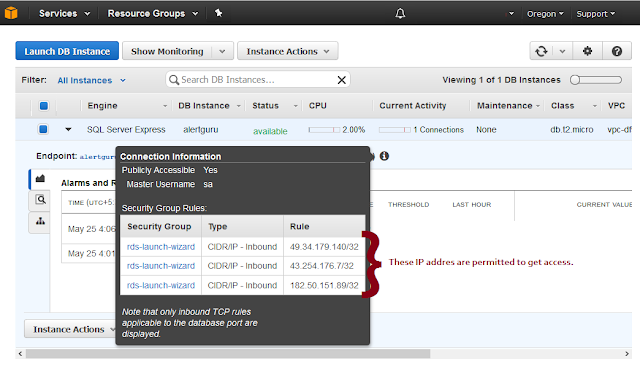Select the alertguru DB instance name

(x=200, y=130)
